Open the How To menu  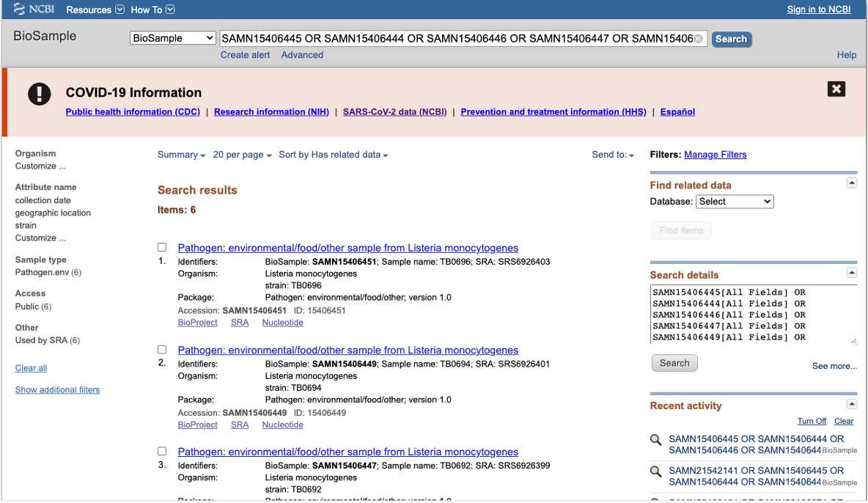[x=152, y=10]
